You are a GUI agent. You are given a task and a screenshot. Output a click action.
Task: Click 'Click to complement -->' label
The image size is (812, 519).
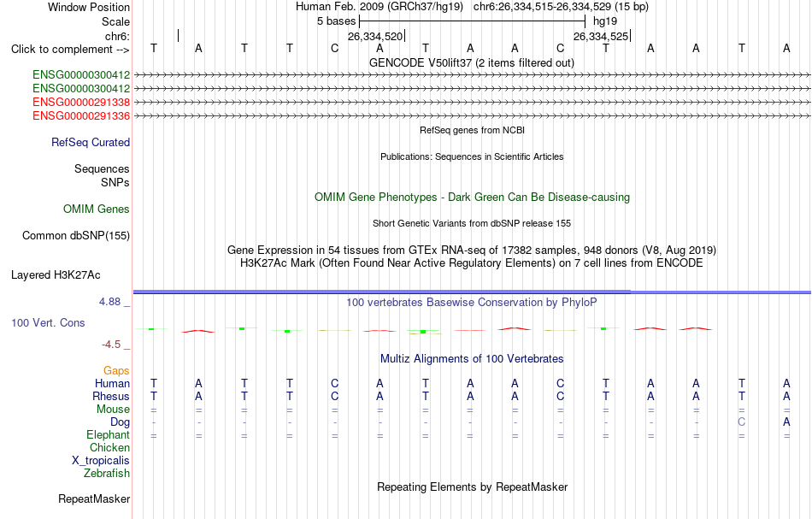tap(70, 50)
